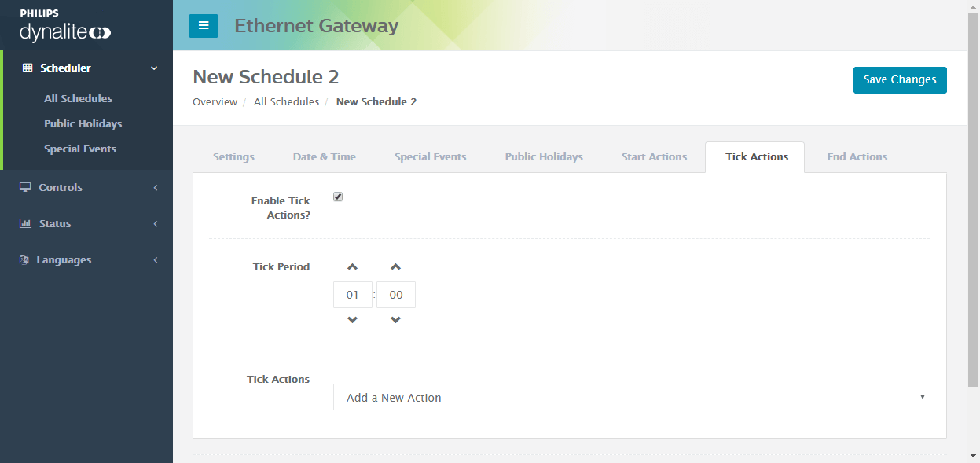The width and height of the screenshot is (980, 463).
Task: Click the Status chart icon in sidebar
Action: coord(24,223)
